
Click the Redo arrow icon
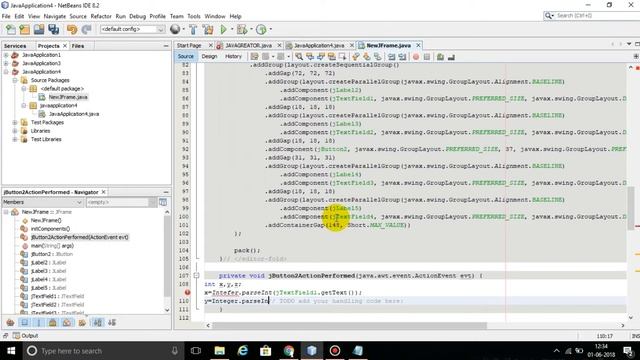click(x=86, y=29)
